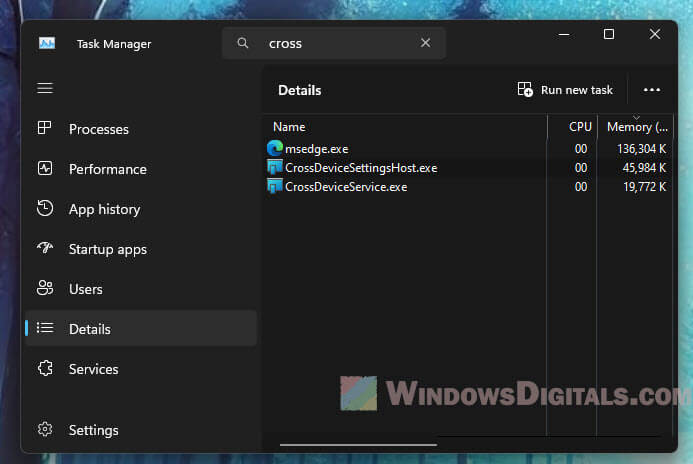Viewport: 693px width, 464px height.
Task: Select the CrossDeviceService.exe process
Action: tap(468, 187)
